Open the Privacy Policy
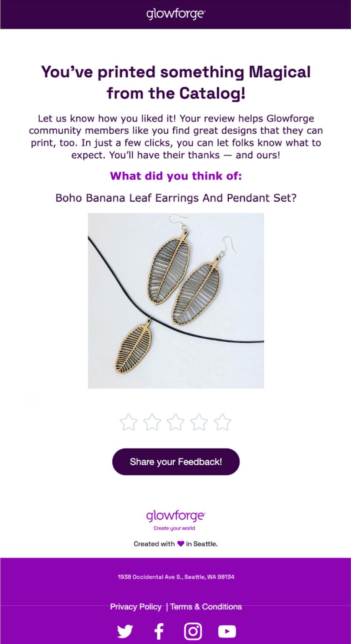 [136, 607]
